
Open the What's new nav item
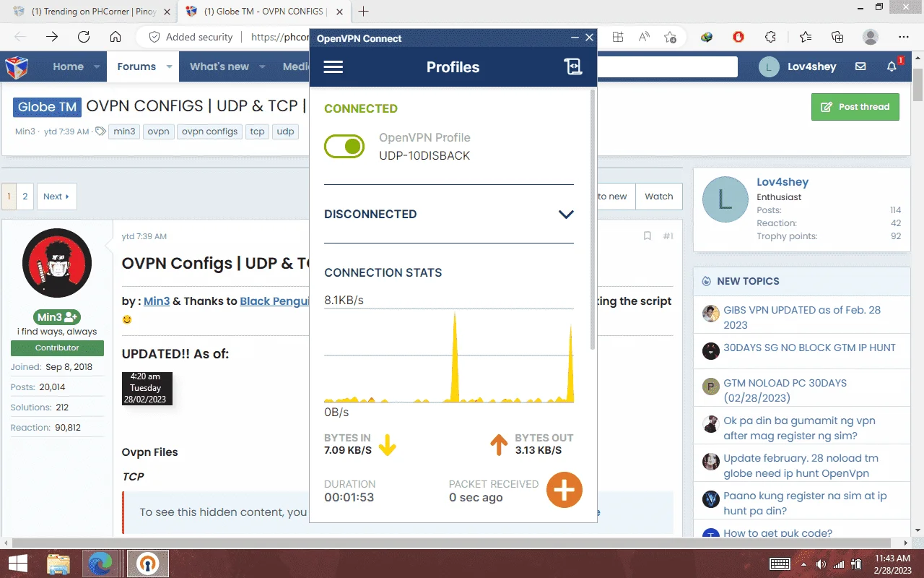(219, 66)
